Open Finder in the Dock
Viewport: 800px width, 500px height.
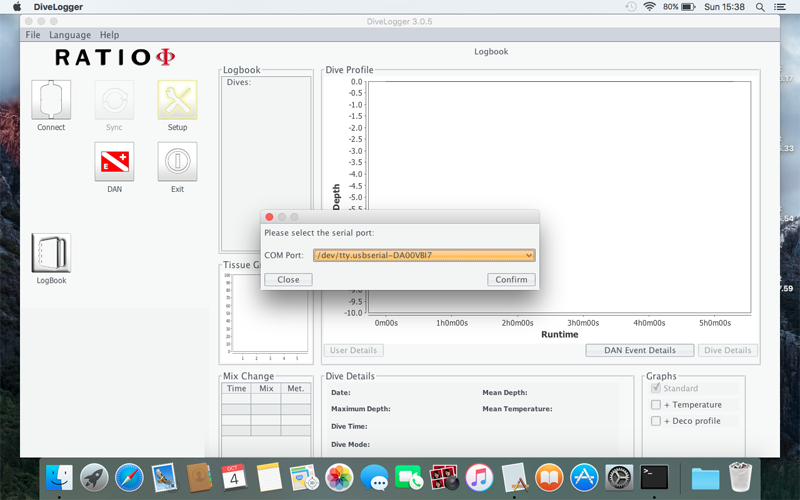pyautogui.click(x=59, y=478)
